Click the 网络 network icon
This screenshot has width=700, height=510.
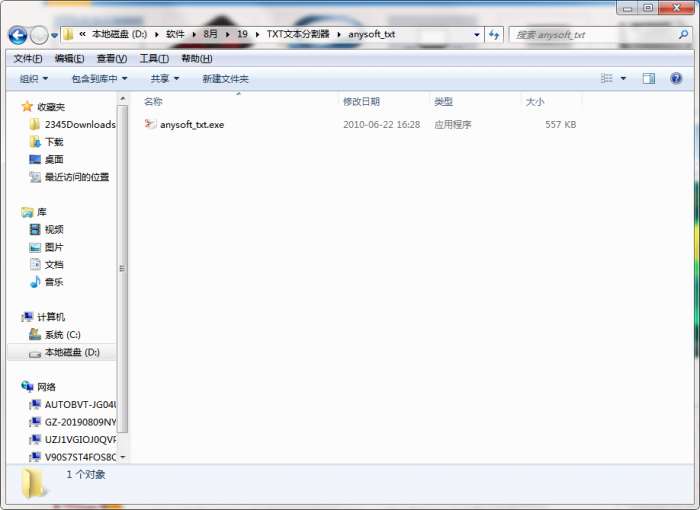click(x=27, y=386)
